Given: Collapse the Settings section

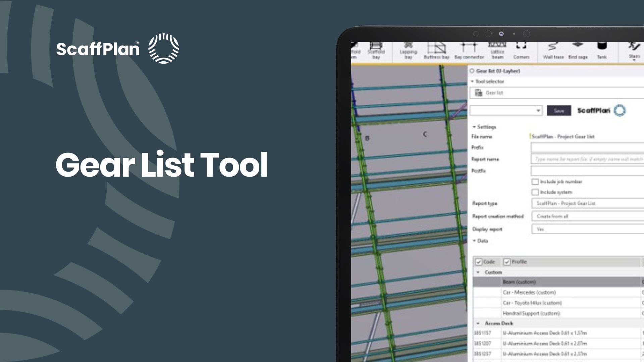Looking at the screenshot, I should click(x=474, y=127).
